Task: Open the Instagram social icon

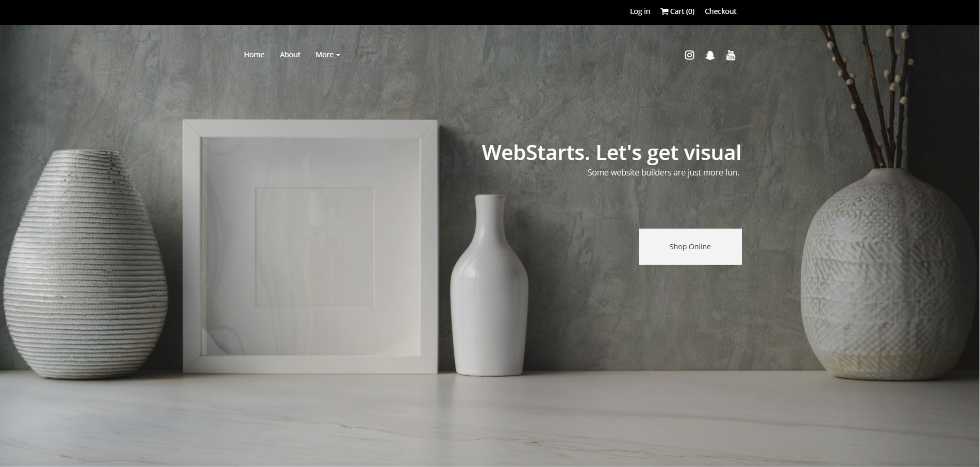Action: [x=689, y=55]
